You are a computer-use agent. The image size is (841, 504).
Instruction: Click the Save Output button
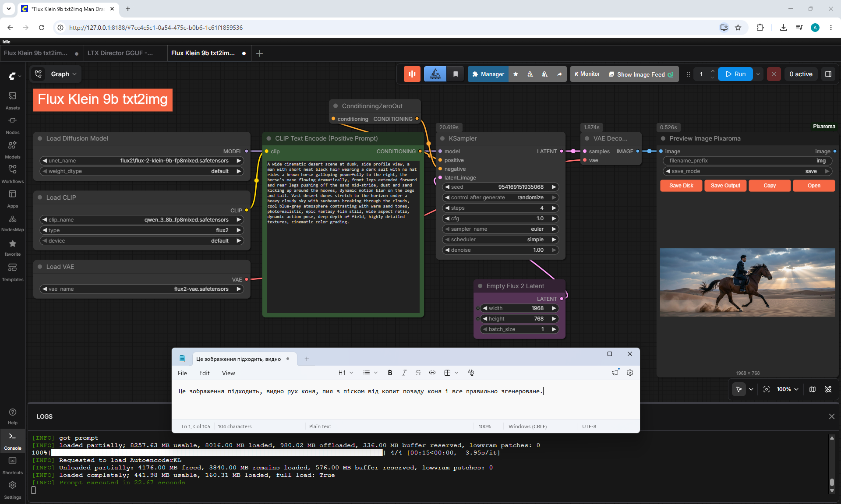tap(725, 186)
